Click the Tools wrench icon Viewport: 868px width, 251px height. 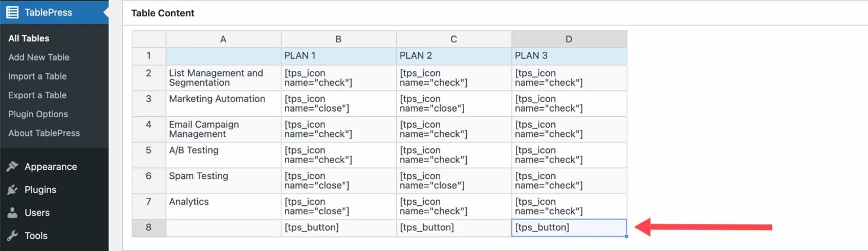[12, 236]
